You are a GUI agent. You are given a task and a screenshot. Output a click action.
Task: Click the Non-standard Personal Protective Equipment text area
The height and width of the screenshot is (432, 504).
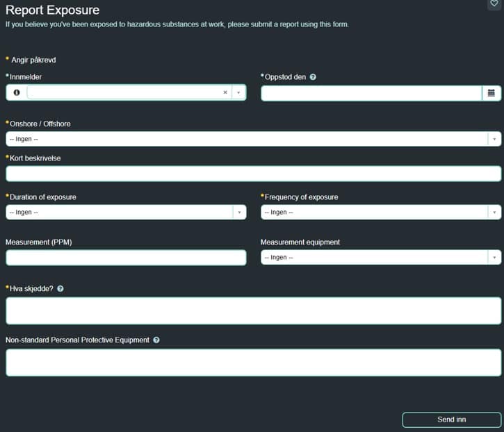pyautogui.click(x=253, y=363)
